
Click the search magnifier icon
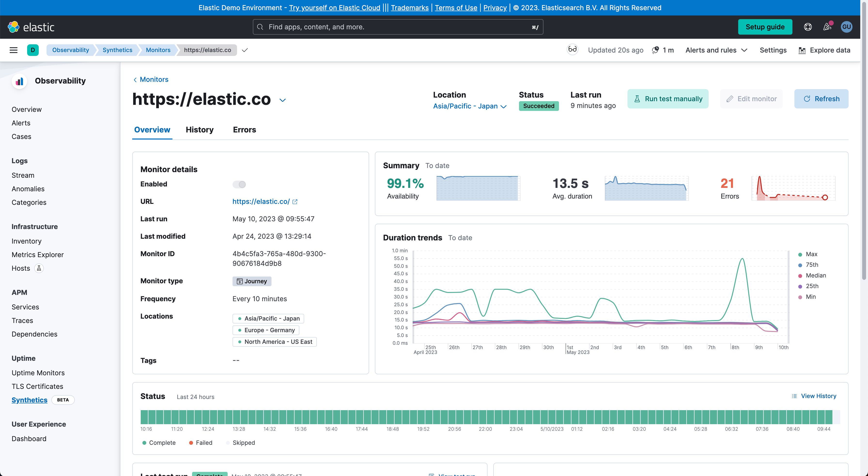(260, 27)
